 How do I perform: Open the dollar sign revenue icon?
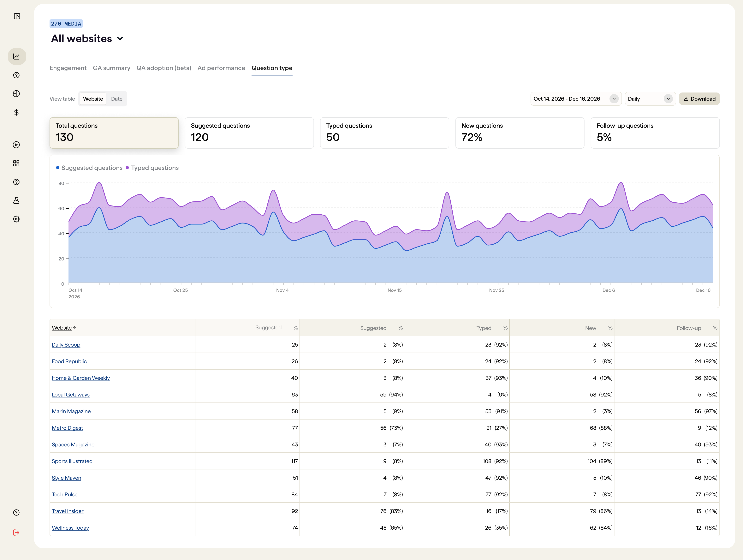coord(16,112)
